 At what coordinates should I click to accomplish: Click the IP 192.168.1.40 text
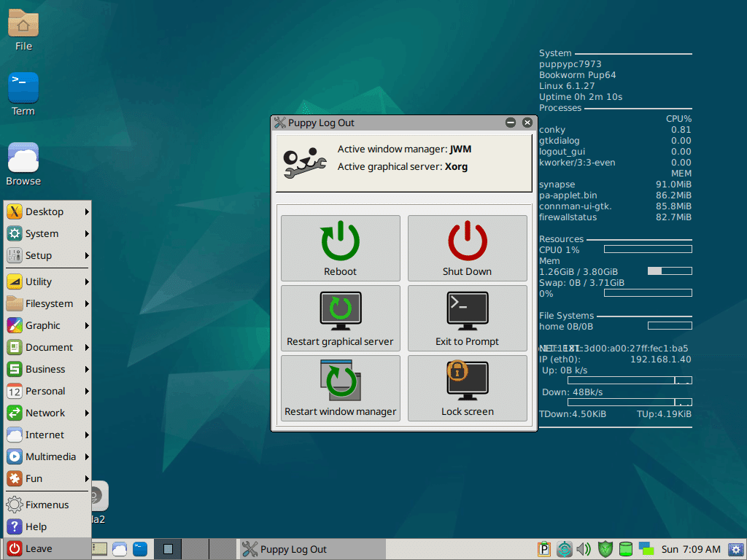[x=660, y=359]
